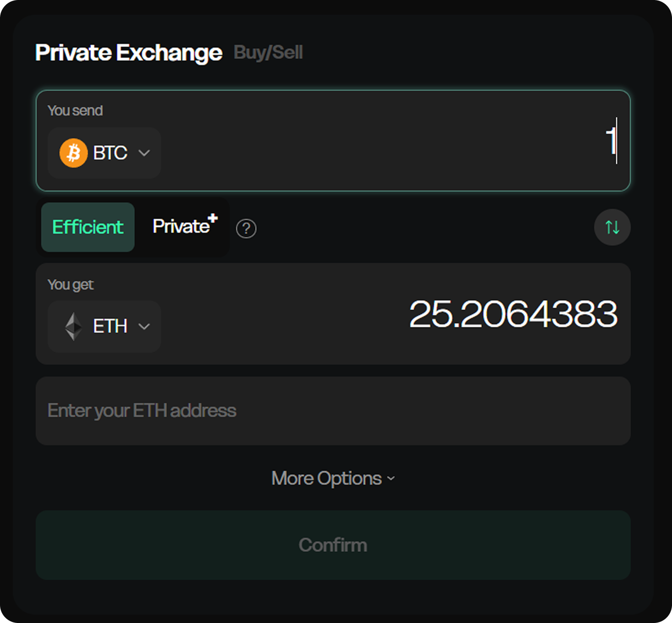Click the chevron beside ETH
The image size is (672, 623).
144,327
